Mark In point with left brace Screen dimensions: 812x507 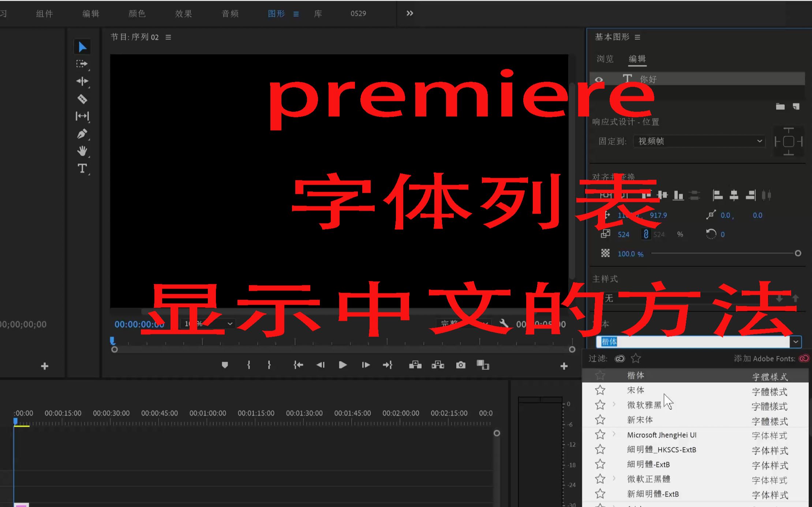pyautogui.click(x=248, y=365)
